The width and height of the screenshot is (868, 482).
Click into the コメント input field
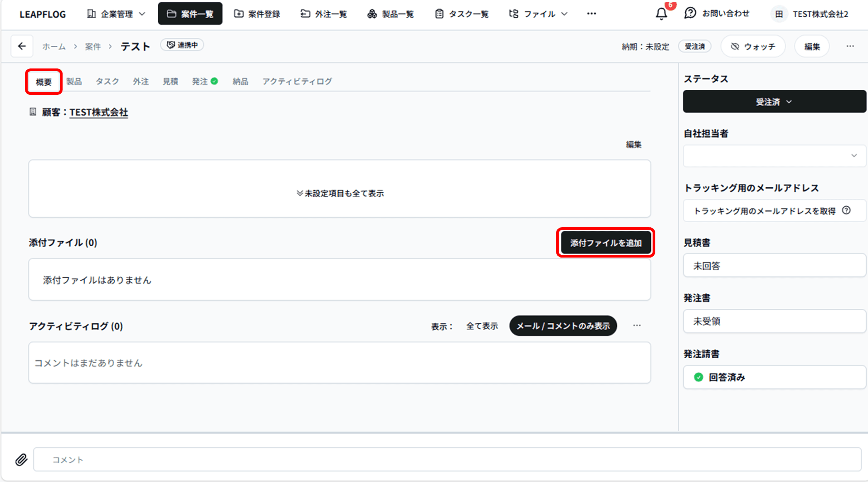pos(447,459)
